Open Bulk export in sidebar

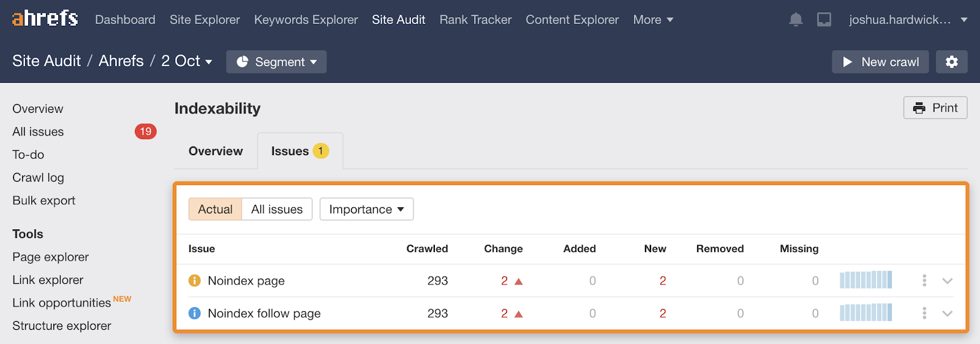click(43, 201)
